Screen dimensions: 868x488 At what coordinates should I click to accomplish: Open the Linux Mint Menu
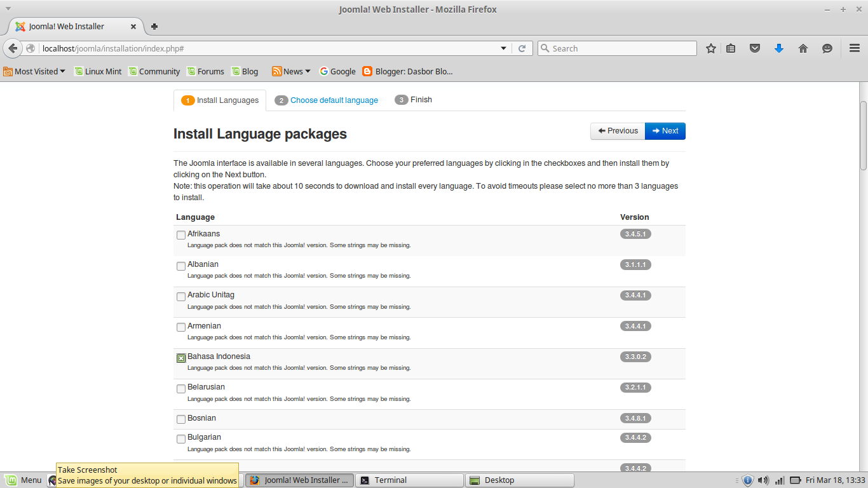coord(24,480)
